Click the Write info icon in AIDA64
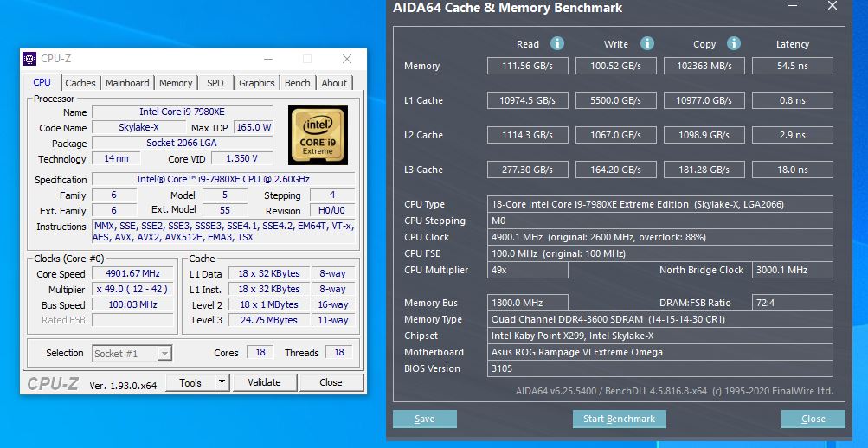This screenshot has width=868, height=448. click(x=646, y=44)
